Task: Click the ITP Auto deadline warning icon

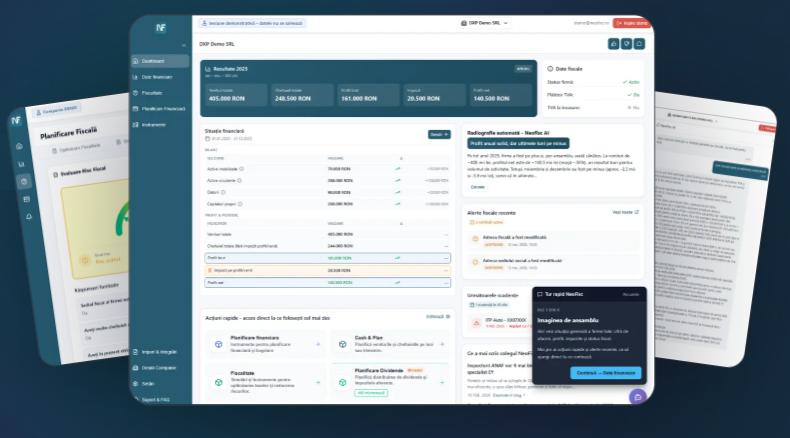Action: [x=476, y=323]
